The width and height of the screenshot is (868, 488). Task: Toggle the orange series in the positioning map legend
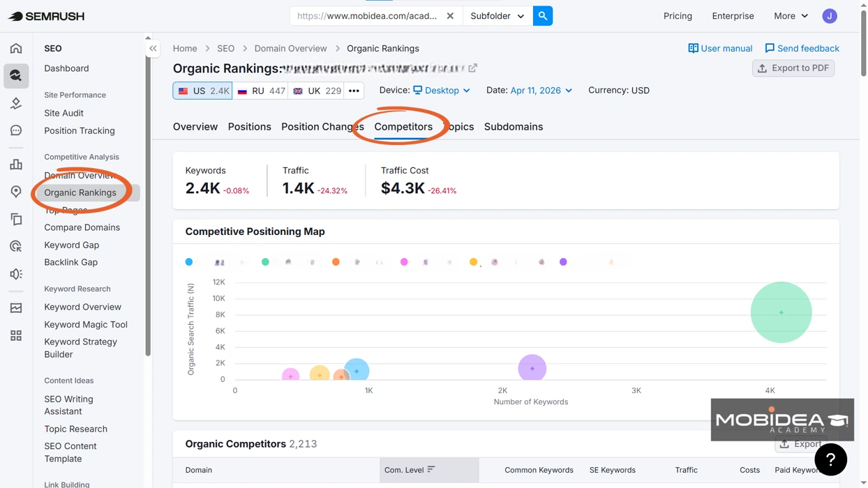point(336,261)
